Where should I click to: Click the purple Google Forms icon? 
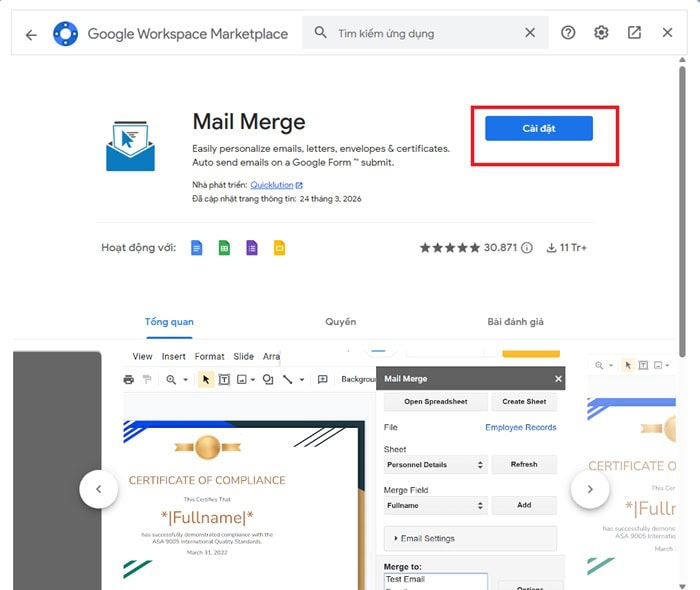pos(252,248)
